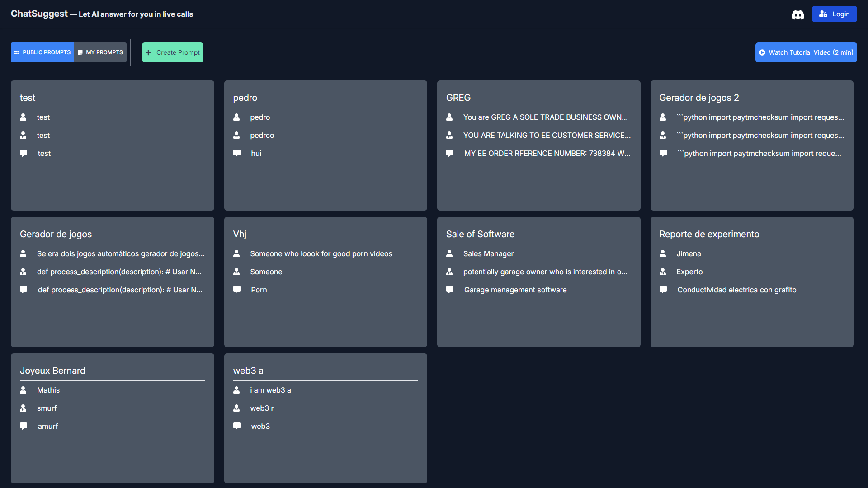Select 'Mathis' text in Joyeux Bernard card

[x=48, y=390]
